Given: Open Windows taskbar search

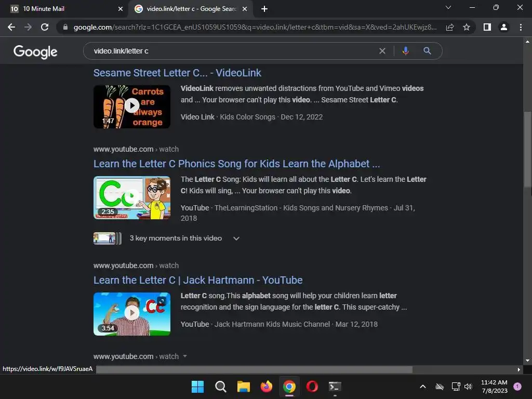Looking at the screenshot, I should [x=220, y=387].
